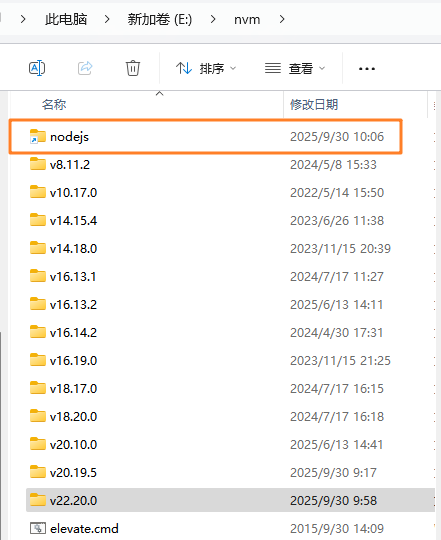Select the elevate.cmd file icon
The image size is (441, 540).
38,528
